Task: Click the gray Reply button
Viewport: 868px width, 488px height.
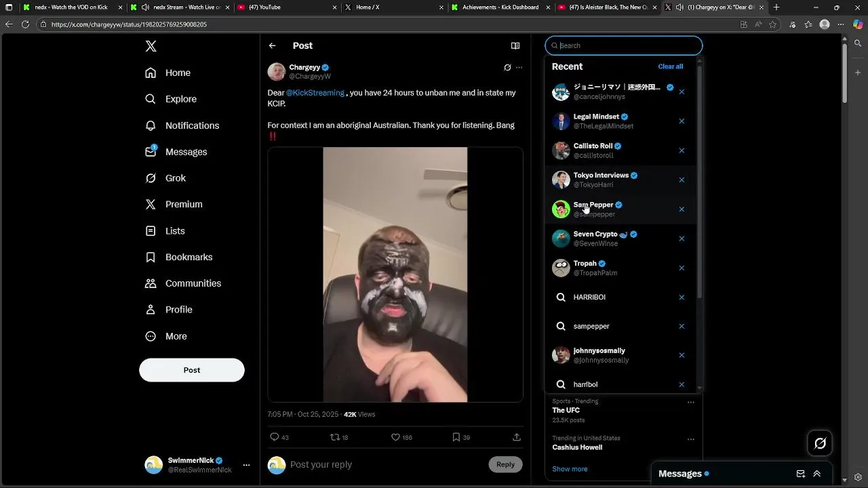Action: click(x=505, y=464)
